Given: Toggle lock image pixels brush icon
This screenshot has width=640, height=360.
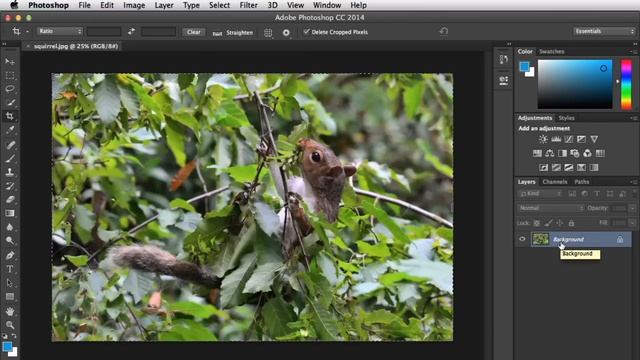Looking at the screenshot, I should point(548,223).
